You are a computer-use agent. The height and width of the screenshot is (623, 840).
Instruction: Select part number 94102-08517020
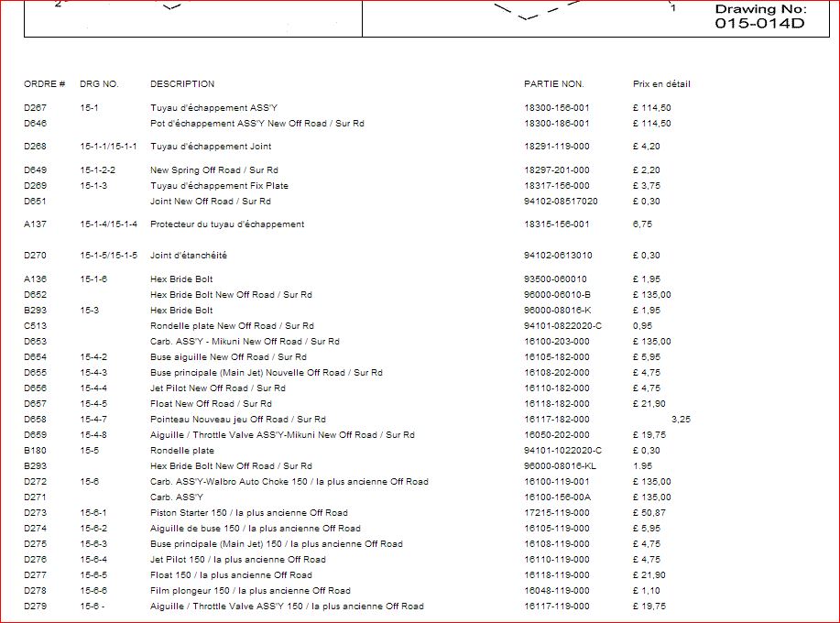coord(561,202)
